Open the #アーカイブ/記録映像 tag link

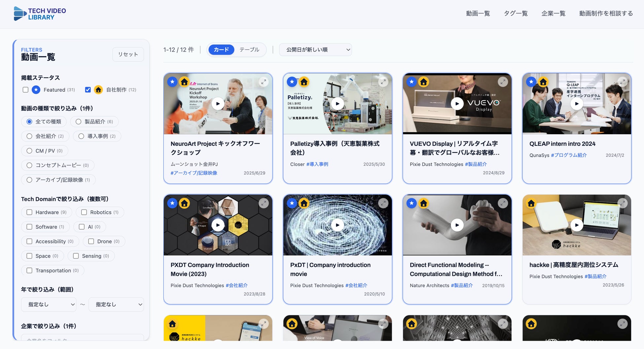pos(194,173)
